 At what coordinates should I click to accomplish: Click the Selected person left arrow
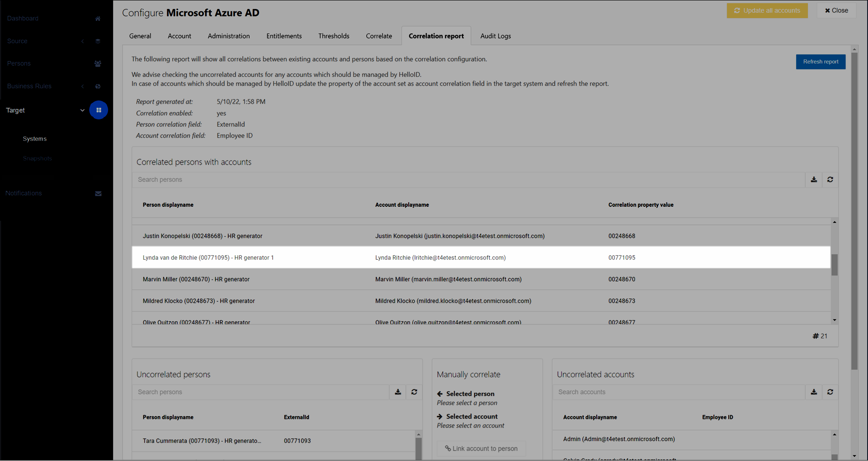point(440,394)
